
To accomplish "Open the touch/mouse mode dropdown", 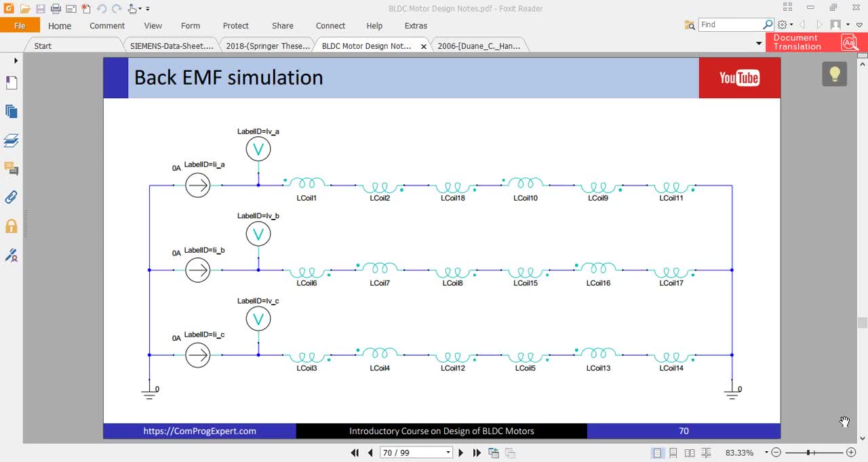I will (x=134, y=9).
